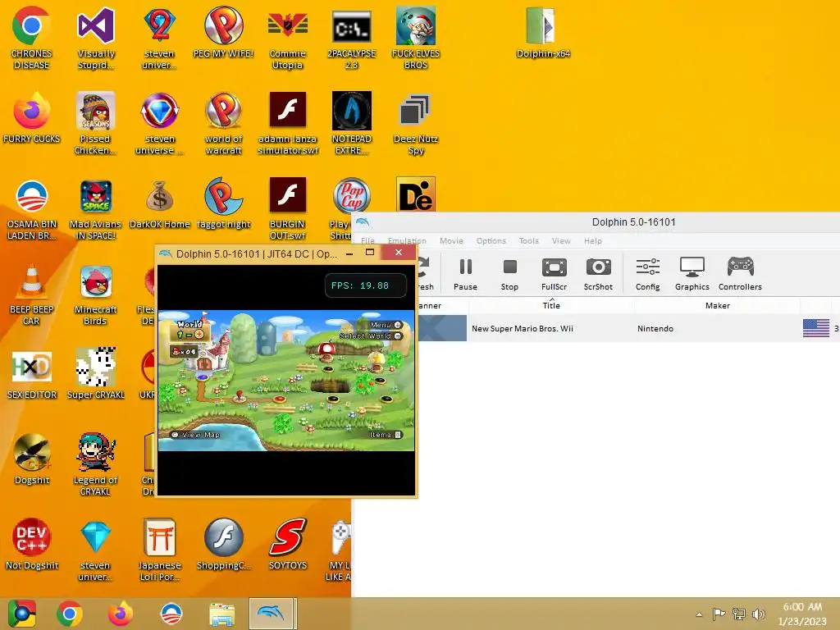Click Select World in the game view
This screenshot has height=630, width=840.
point(370,336)
